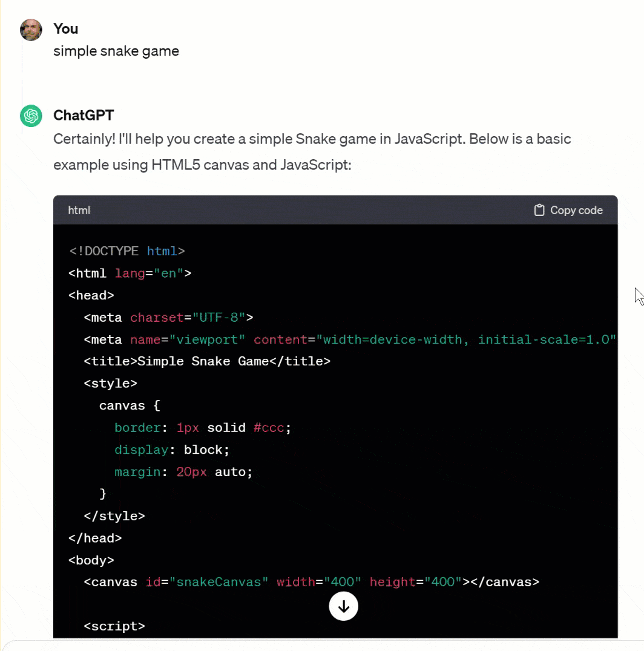Click the clipboard icon beside Copy code
This screenshot has width=644, height=651.
tap(539, 210)
